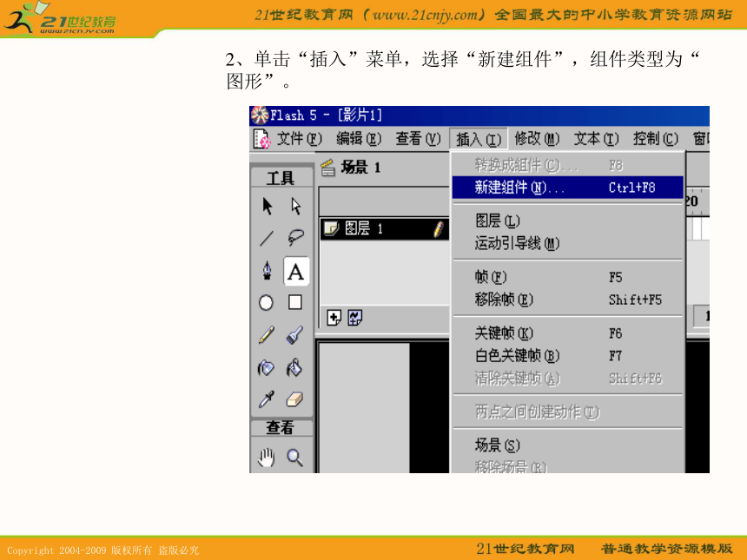The width and height of the screenshot is (747, 560).
Task: Select the Oval tool
Action: pos(267,302)
